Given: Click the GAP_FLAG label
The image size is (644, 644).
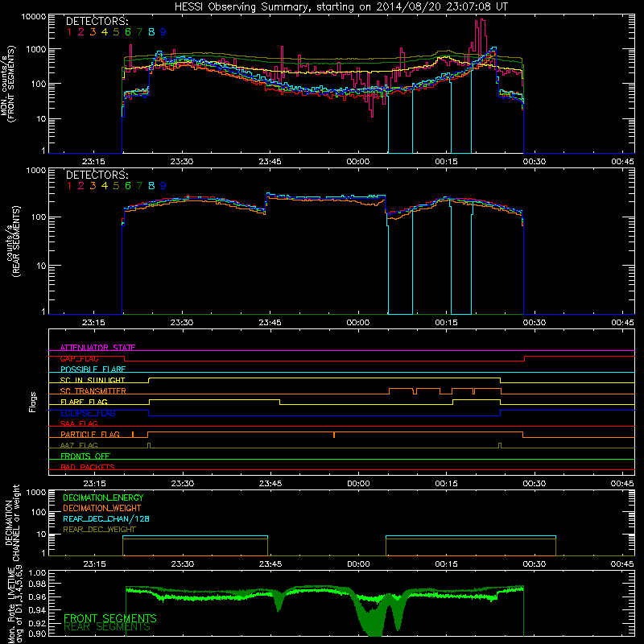Looking at the screenshot, I should point(79,358).
